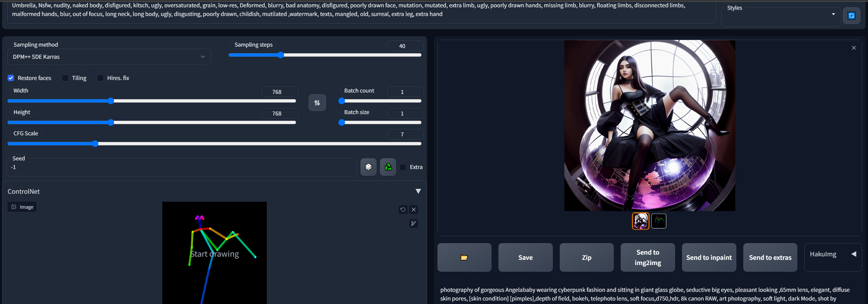Toggle the Extra seed checkbox

click(x=403, y=167)
